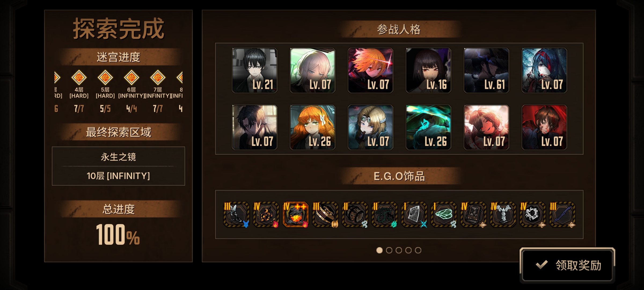Switch to the second gift page dot
Screen dimensions: 644x290
click(389, 250)
